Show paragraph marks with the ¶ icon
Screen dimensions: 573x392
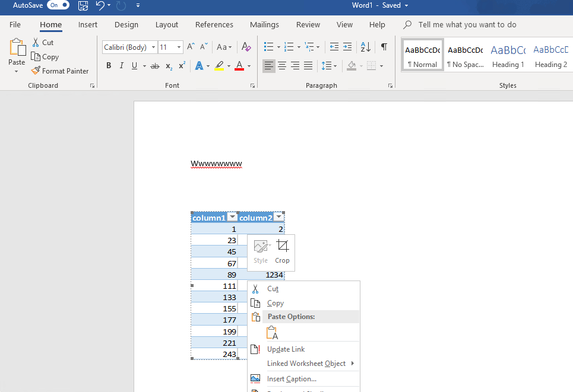pos(384,46)
